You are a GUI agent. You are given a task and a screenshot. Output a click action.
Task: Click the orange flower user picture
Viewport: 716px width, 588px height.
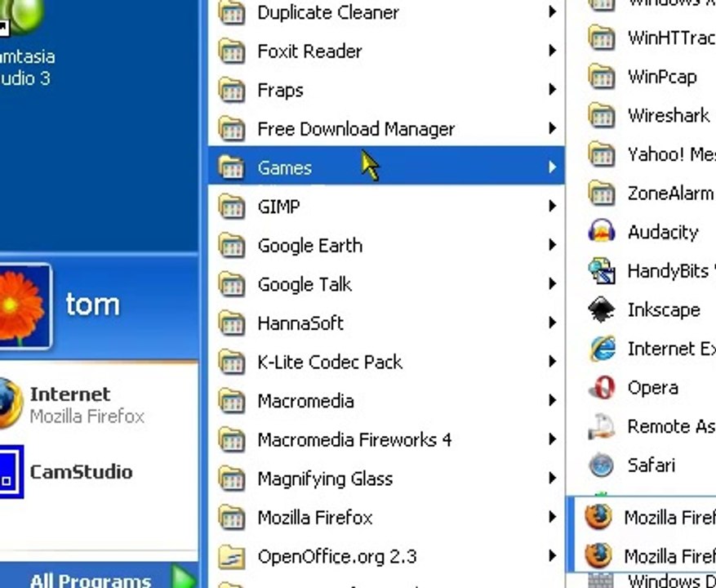pyautogui.click(x=24, y=306)
